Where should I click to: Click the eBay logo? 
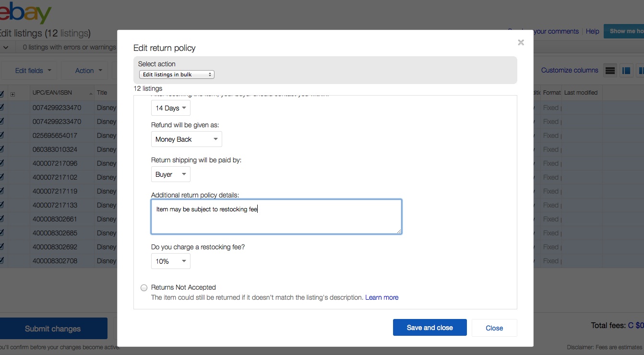[25, 13]
